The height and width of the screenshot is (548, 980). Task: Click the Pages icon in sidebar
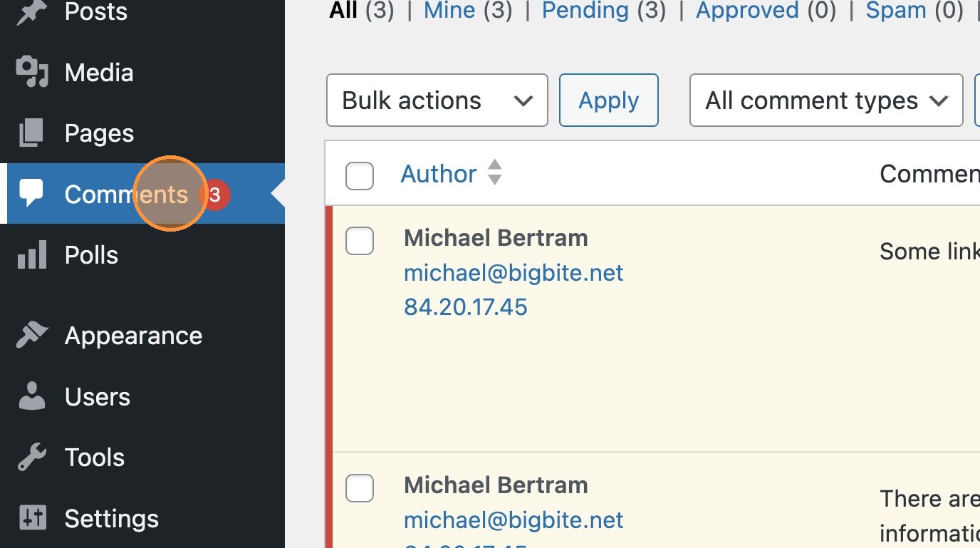coord(31,133)
